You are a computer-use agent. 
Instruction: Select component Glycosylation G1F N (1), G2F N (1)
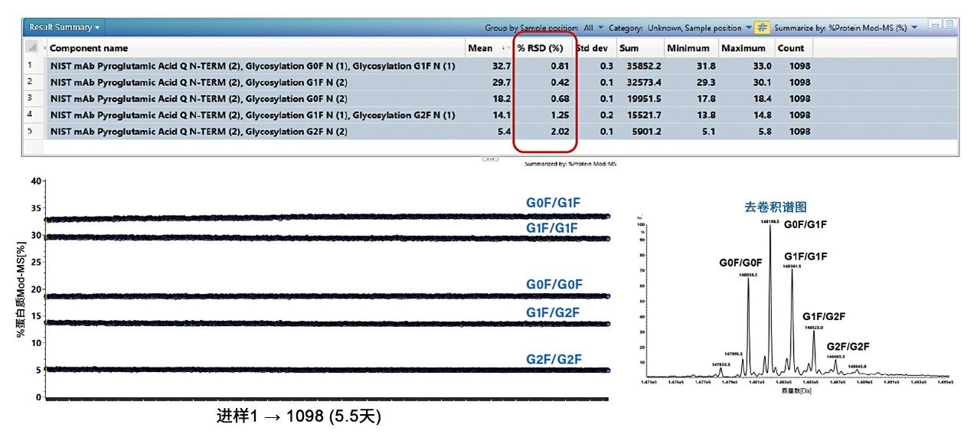[x=253, y=115]
